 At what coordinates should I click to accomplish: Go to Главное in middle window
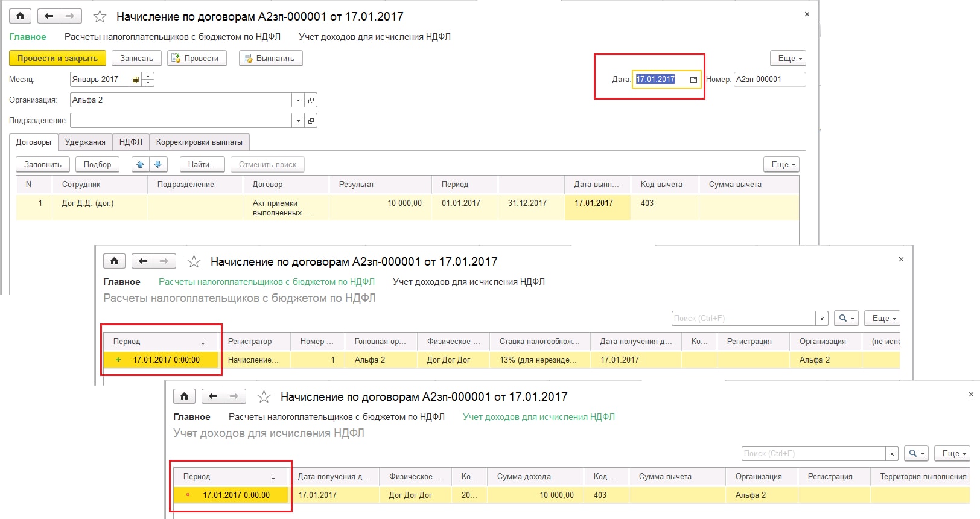click(x=122, y=282)
